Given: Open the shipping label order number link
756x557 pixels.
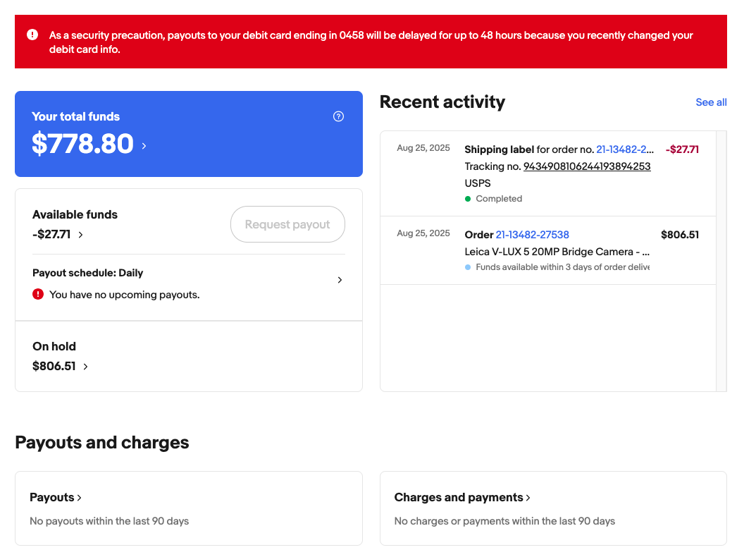Looking at the screenshot, I should point(625,149).
